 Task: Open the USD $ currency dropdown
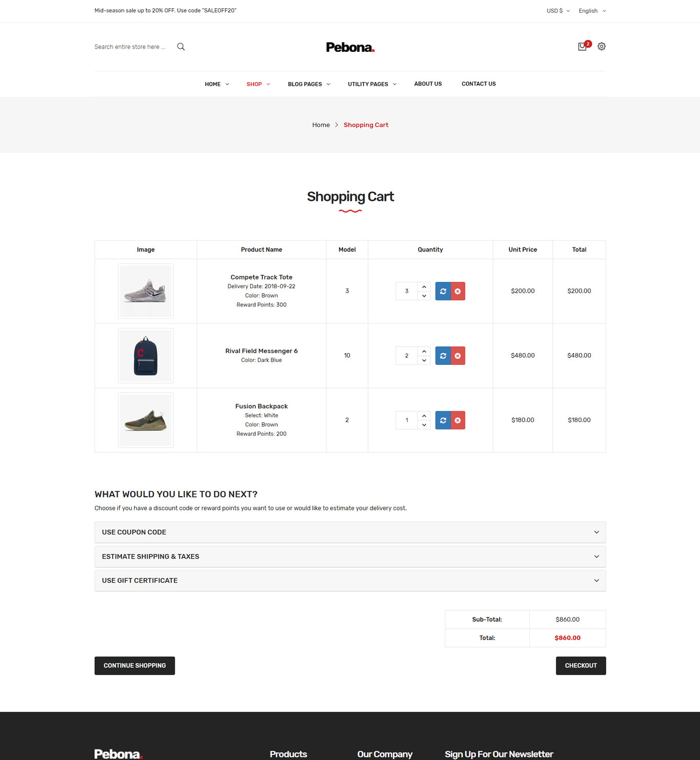pos(558,11)
